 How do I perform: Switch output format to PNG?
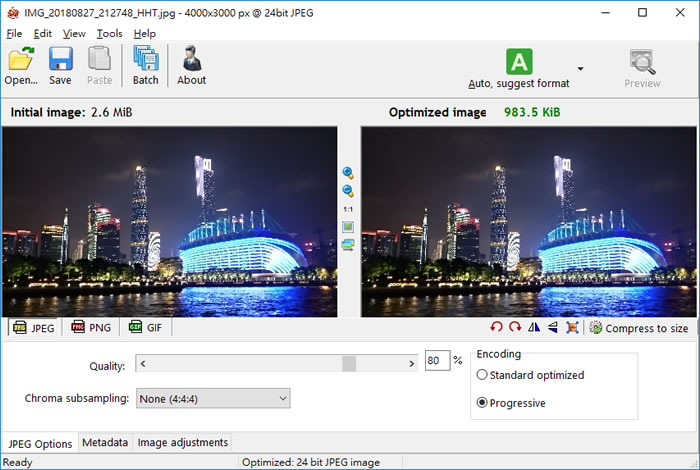(x=90, y=327)
